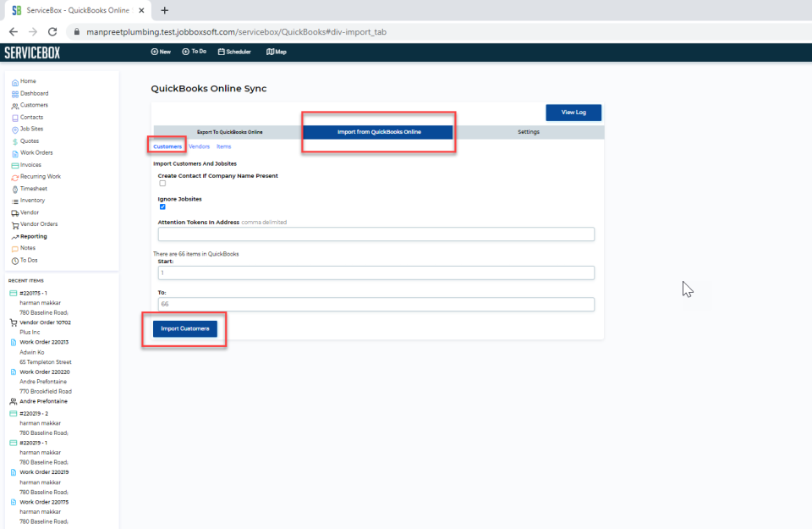Click the View Log button
812x529 pixels.
click(x=573, y=113)
